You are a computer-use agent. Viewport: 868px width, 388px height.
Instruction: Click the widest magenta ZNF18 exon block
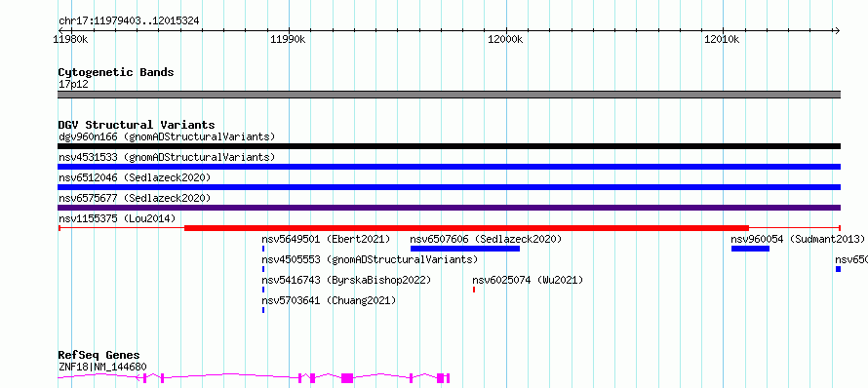coord(347,378)
